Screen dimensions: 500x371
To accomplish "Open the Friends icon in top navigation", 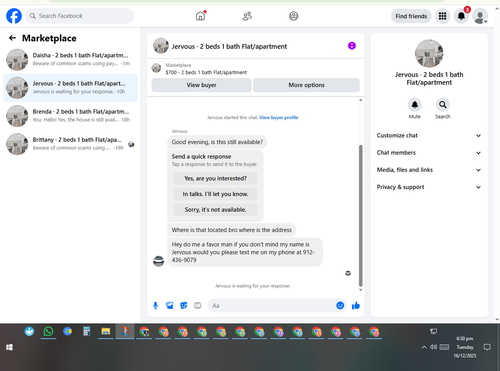I will click(x=247, y=16).
